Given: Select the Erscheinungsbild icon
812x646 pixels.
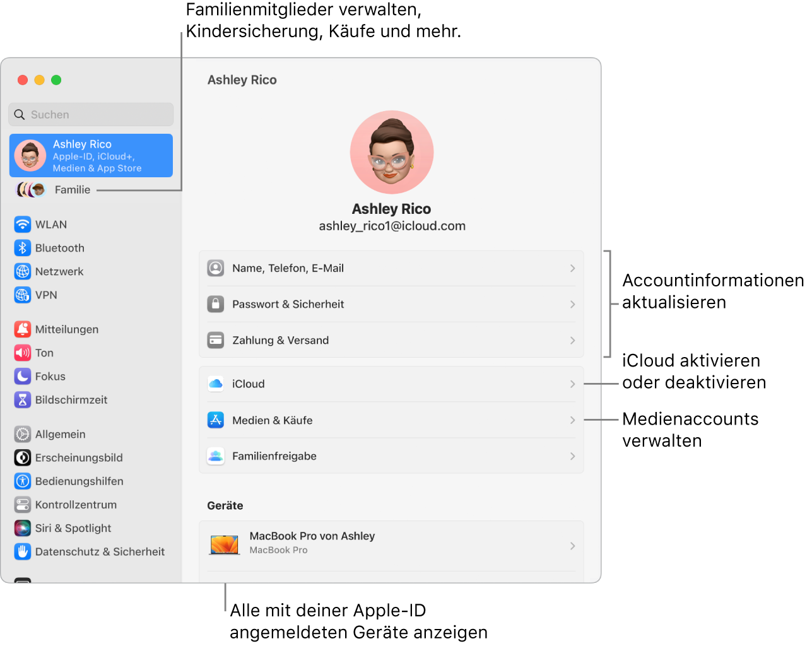Looking at the screenshot, I should coord(23,457).
